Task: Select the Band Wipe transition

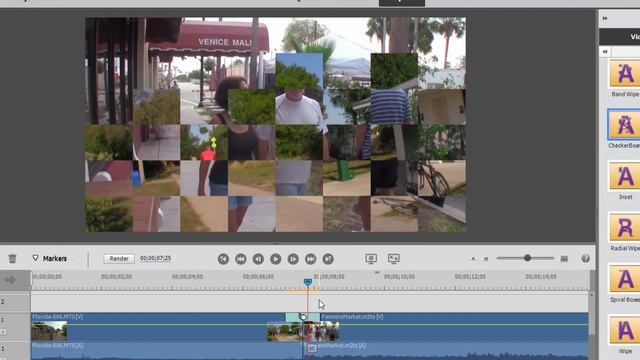Action: pos(624,78)
